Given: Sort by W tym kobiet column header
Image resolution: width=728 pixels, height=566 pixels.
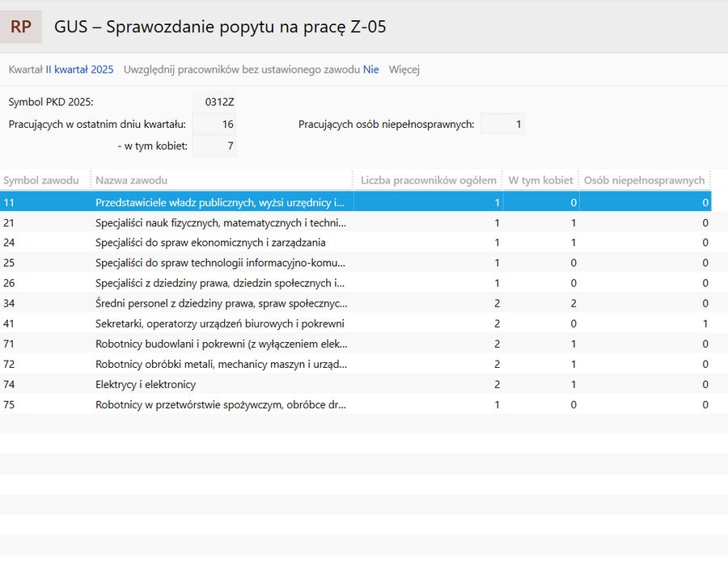Looking at the screenshot, I should pyautogui.click(x=540, y=180).
